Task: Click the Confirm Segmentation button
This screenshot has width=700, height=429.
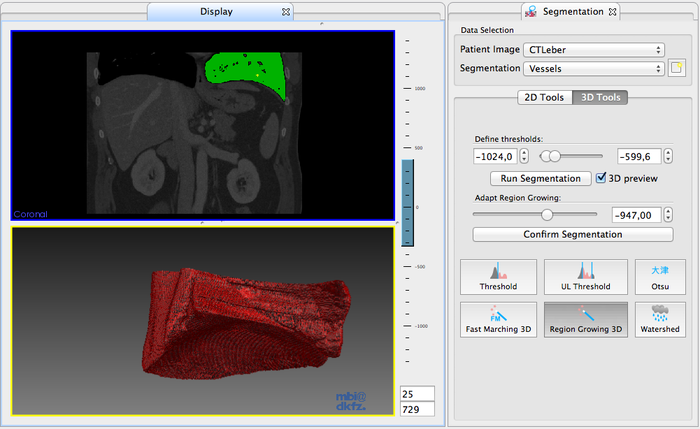Action: 572,234
